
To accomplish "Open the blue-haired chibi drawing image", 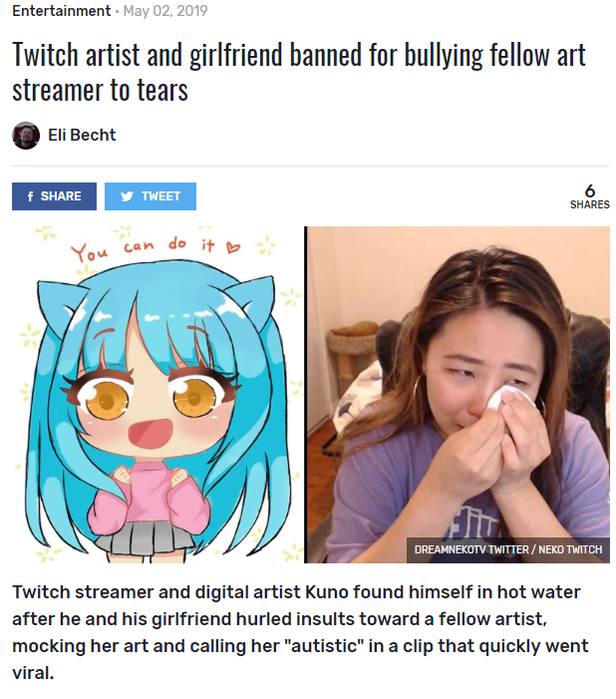I will tap(157, 395).
